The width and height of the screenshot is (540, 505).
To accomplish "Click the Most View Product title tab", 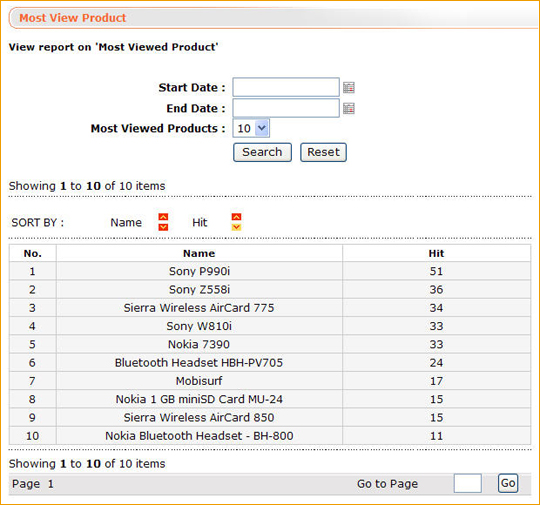I will 73,18.
